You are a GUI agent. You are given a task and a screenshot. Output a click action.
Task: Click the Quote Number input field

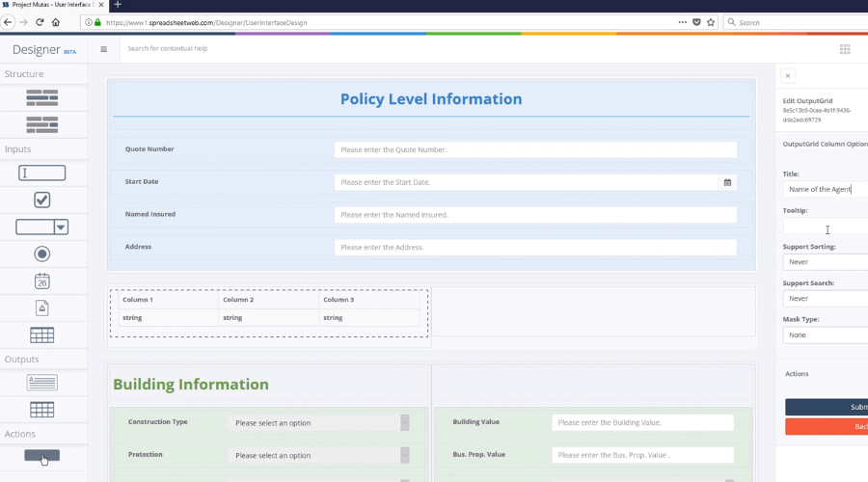(x=535, y=149)
